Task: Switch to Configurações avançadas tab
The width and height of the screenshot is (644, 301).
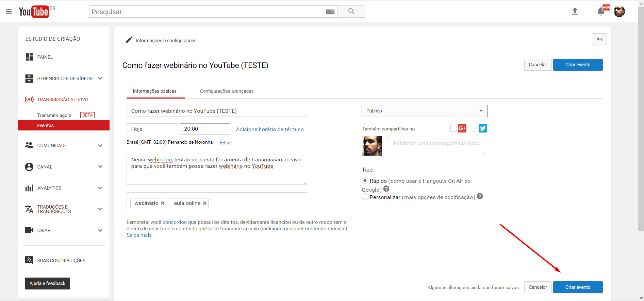Action: (x=227, y=91)
